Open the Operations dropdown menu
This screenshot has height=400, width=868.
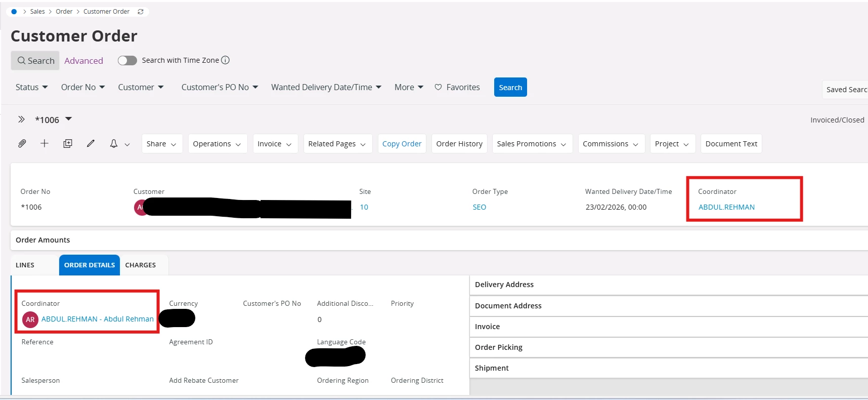[217, 144]
